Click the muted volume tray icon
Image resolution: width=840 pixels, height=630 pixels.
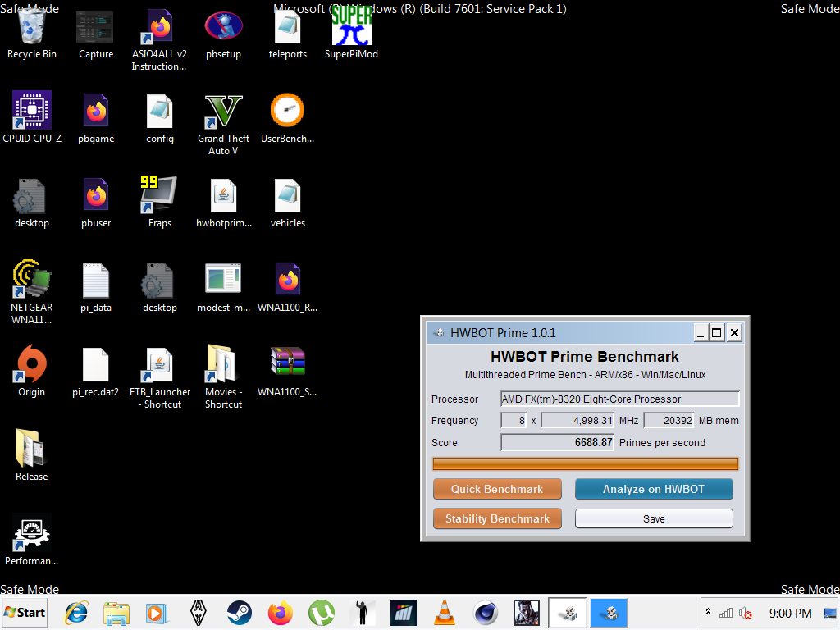[745, 613]
